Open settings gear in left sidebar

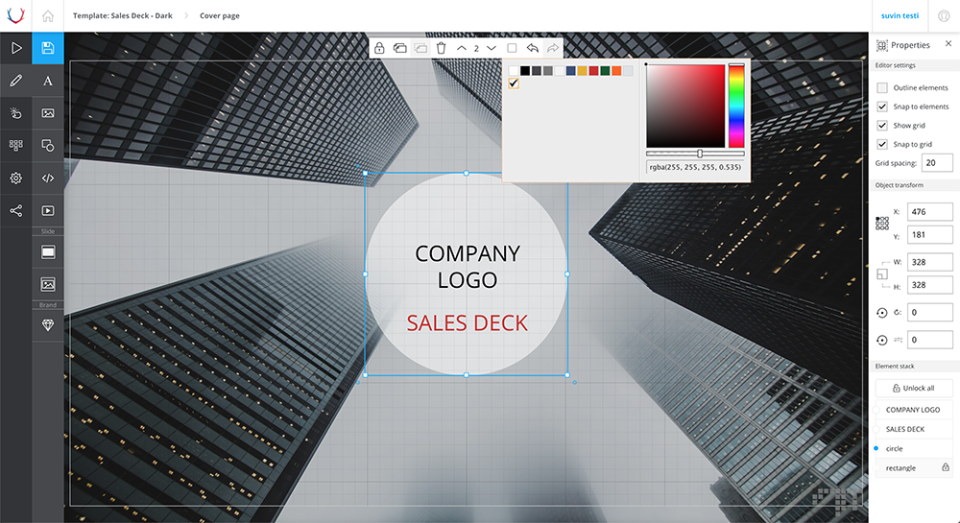(x=16, y=178)
